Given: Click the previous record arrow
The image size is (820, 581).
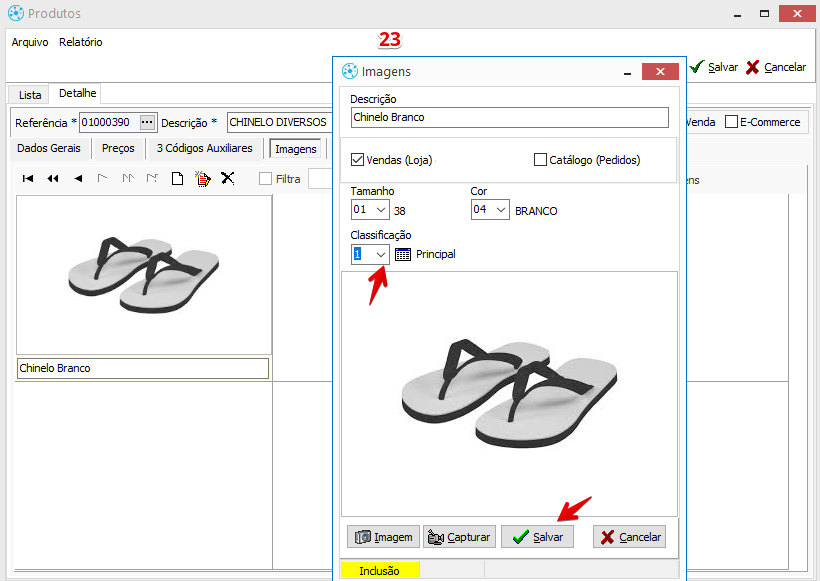Looking at the screenshot, I should click(x=78, y=179).
